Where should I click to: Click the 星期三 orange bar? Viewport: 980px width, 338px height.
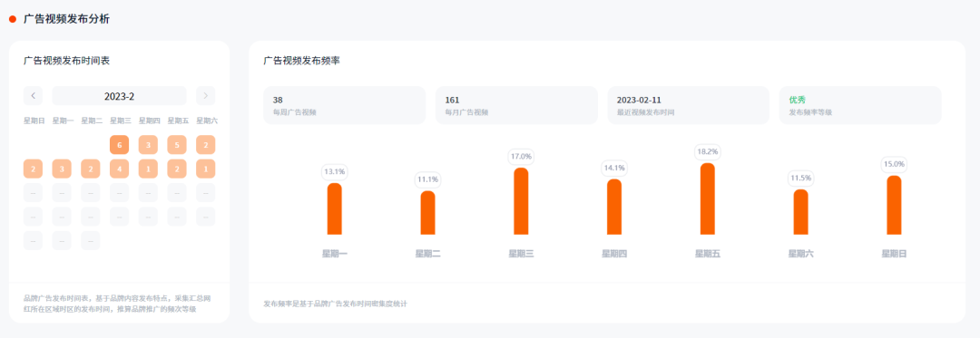point(521,201)
